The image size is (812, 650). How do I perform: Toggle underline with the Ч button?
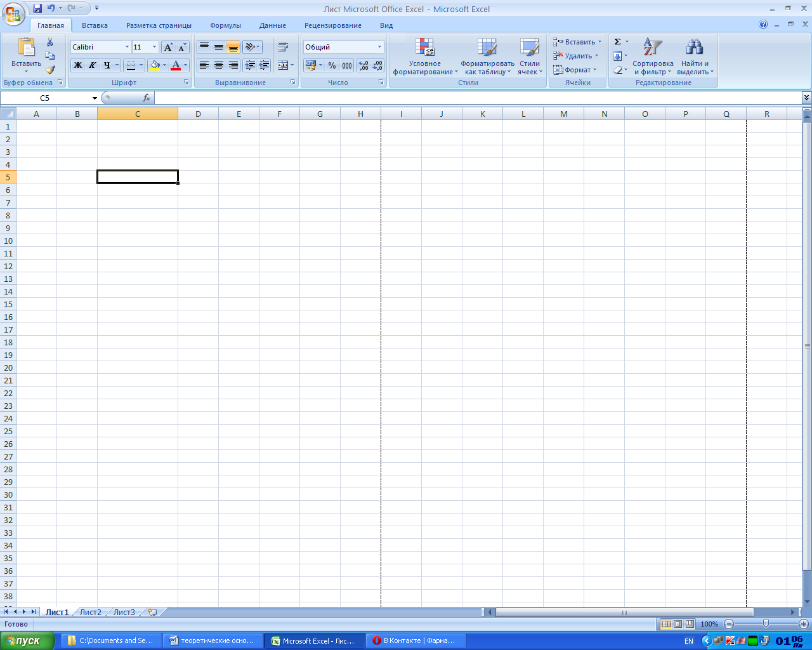(107, 65)
